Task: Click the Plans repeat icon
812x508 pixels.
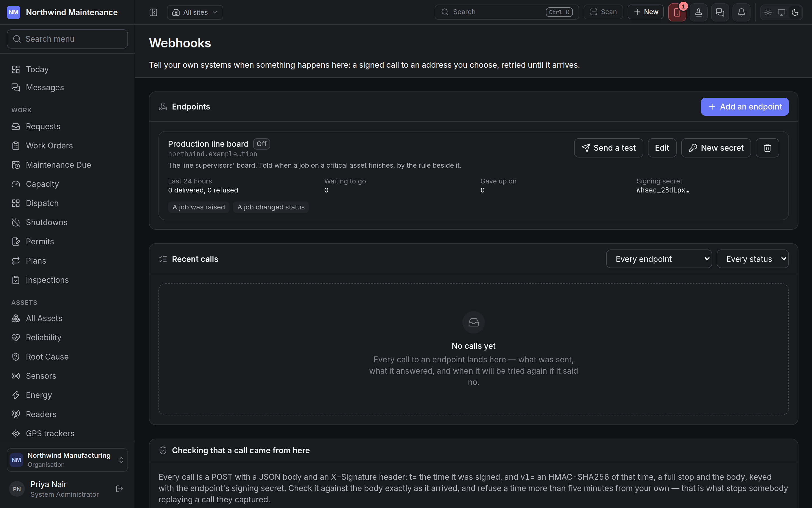Action: pyautogui.click(x=16, y=261)
